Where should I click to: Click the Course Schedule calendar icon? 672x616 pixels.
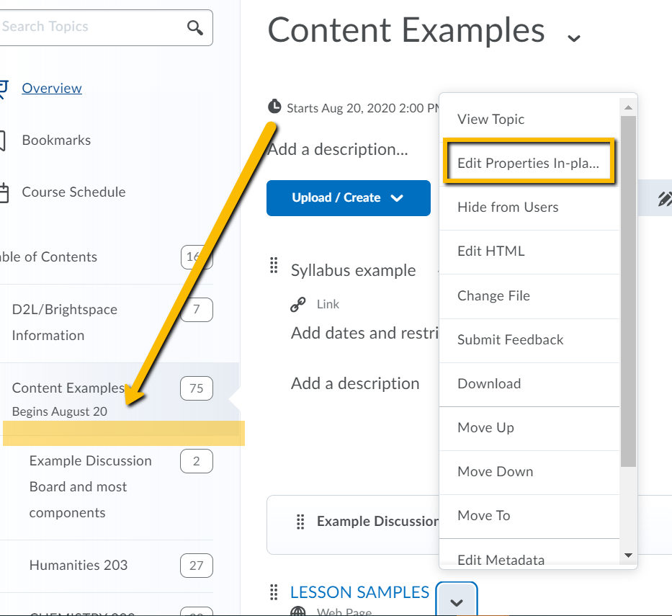click(4, 191)
